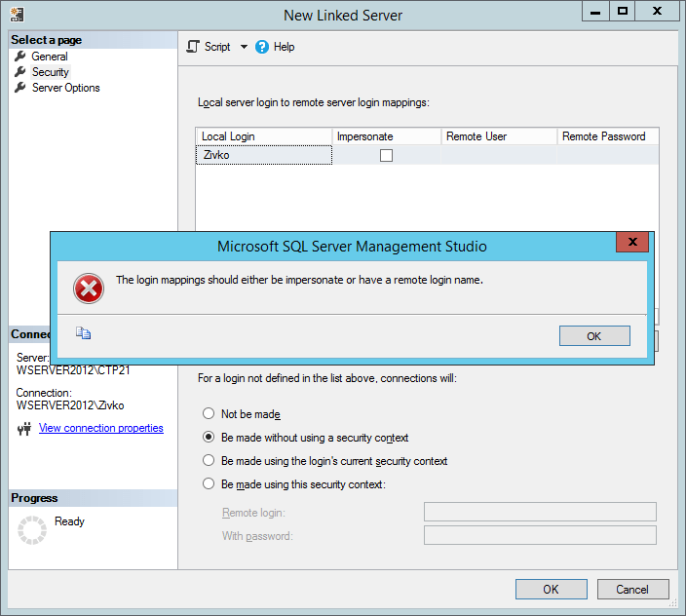Open the General page
The width and height of the screenshot is (686, 616).
tap(50, 57)
